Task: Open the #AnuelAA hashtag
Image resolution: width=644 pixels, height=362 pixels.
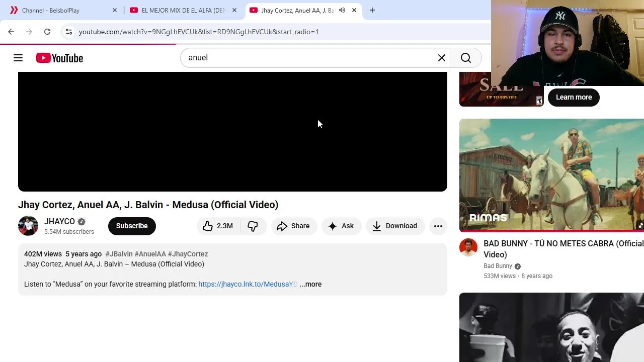Action: coord(150,254)
